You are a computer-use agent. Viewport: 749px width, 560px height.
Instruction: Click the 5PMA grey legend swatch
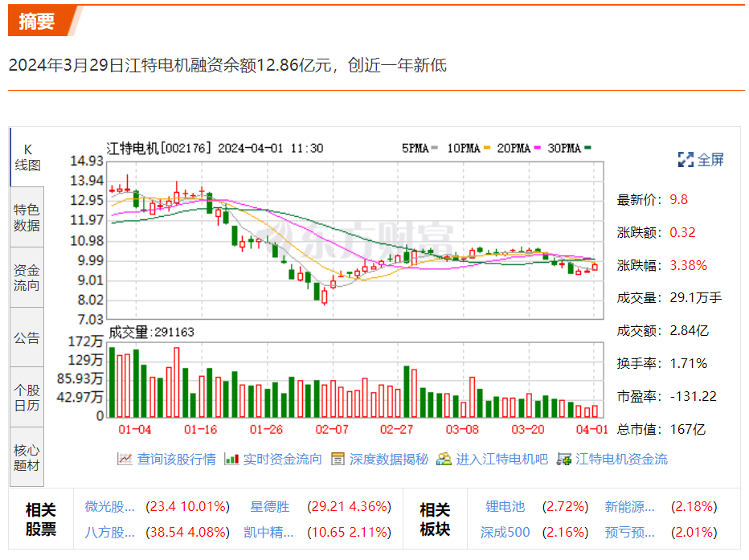click(x=434, y=148)
